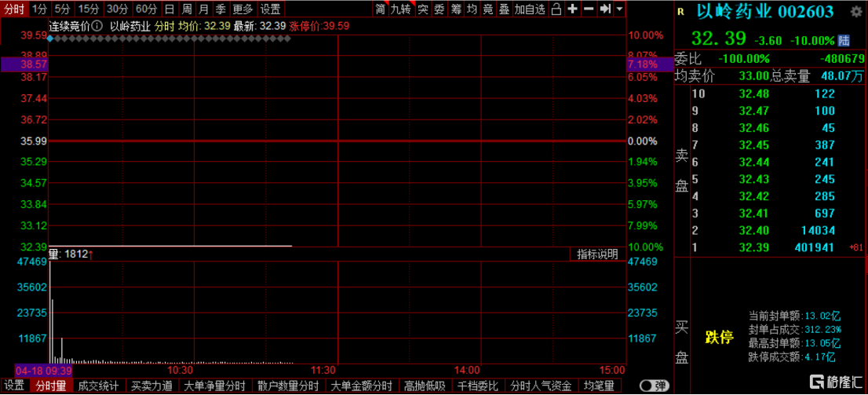Screen dimensions: 868x395
Task: Select the 均笔量 indicator tab
Action: click(599, 386)
